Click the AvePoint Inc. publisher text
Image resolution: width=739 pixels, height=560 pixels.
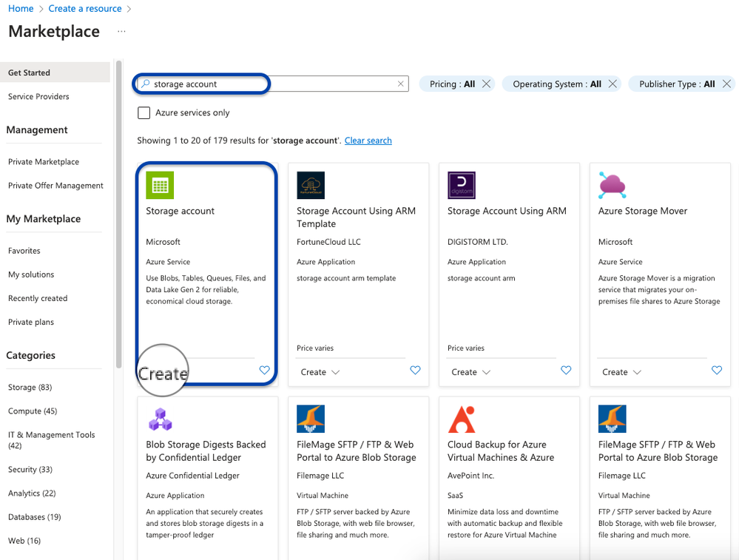tap(470, 476)
